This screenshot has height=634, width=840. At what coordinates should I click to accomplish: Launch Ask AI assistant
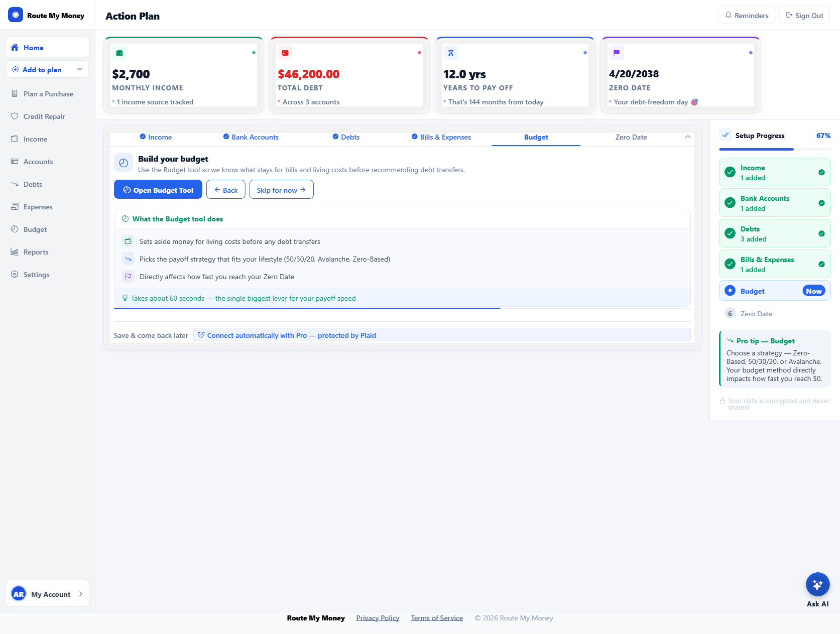[x=817, y=584]
